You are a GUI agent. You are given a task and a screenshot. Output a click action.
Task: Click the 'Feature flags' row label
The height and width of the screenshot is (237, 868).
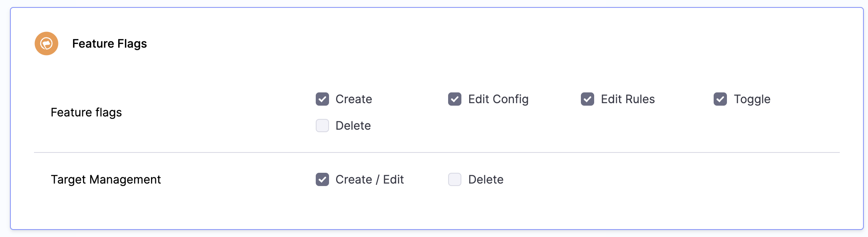click(86, 112)
